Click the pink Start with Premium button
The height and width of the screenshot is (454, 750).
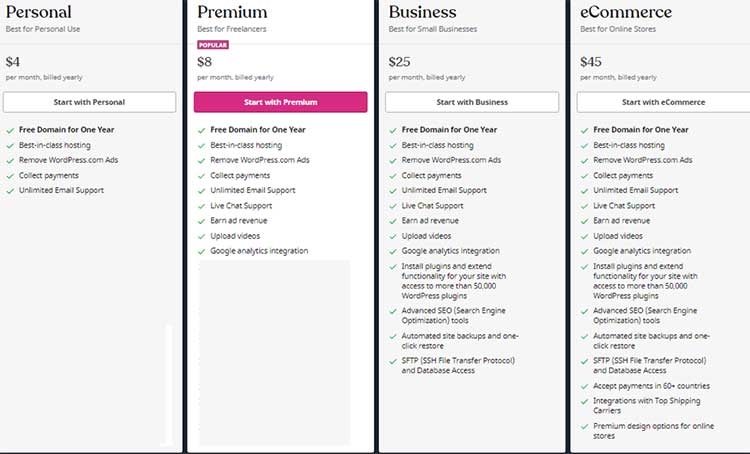[x=280, y=102]
